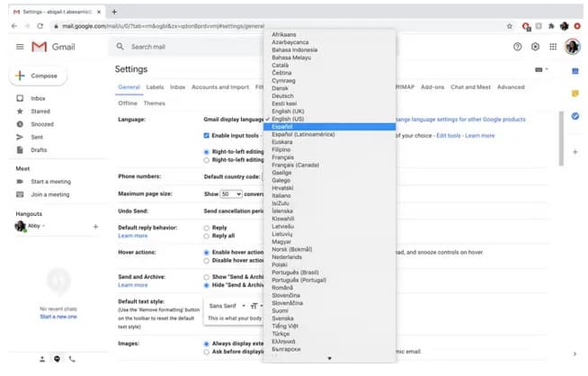Expand the side panel chevron at bottom right
The image size is (588, 376).
(x=575, y=354)
